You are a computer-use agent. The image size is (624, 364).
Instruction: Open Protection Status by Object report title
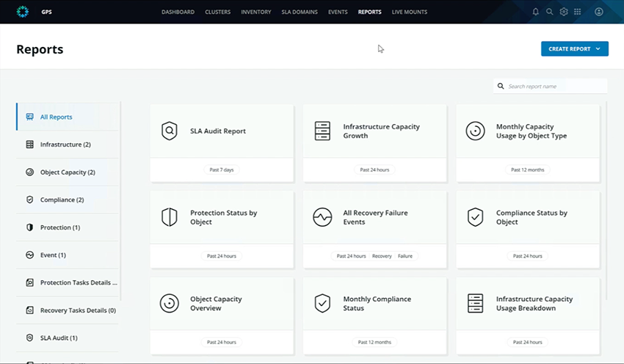224,217
